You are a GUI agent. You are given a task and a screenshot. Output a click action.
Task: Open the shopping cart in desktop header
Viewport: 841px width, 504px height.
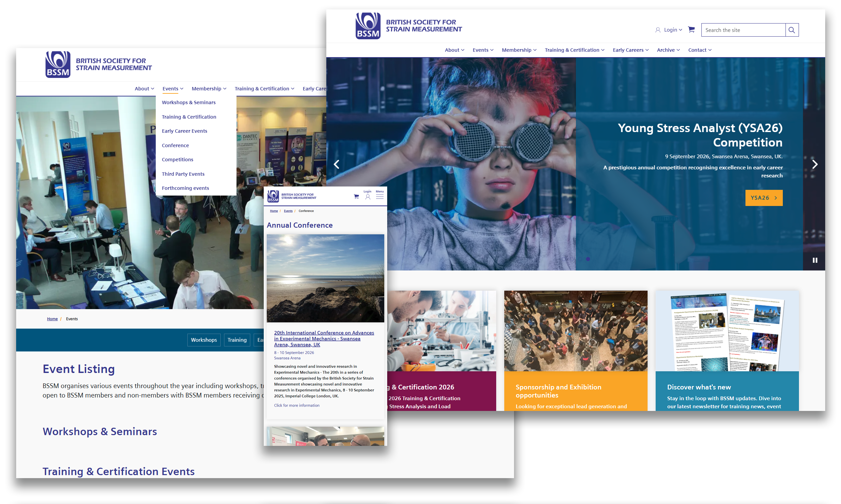[691, 30]
